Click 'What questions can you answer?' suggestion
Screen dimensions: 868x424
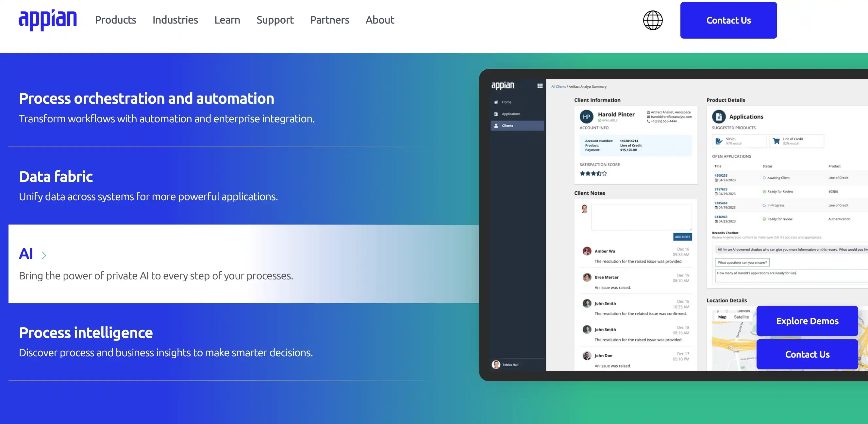tap(742, 262)
